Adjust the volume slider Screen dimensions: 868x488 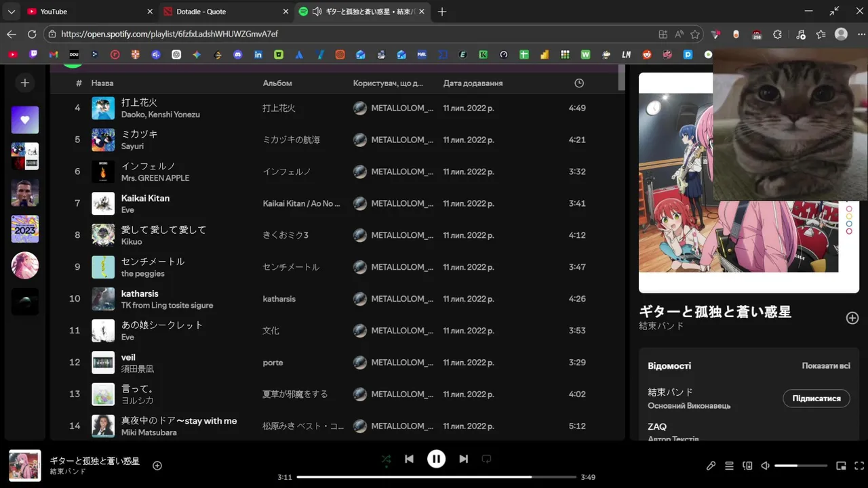(801, 466)
